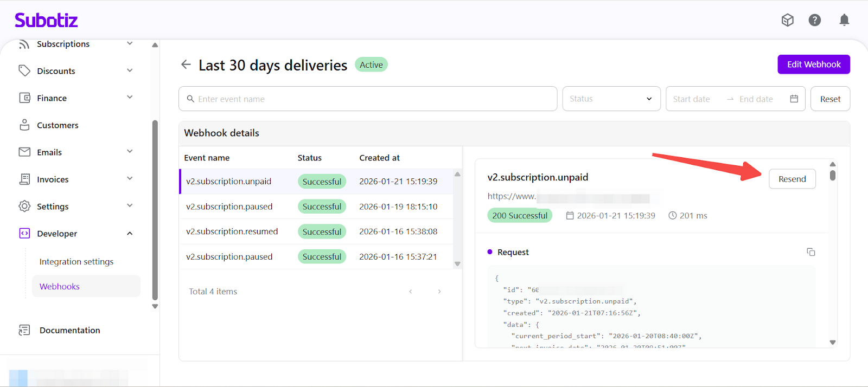Open the help question mark icon
The width and height of the screenshot is (868, 387).
coord(814,20)
